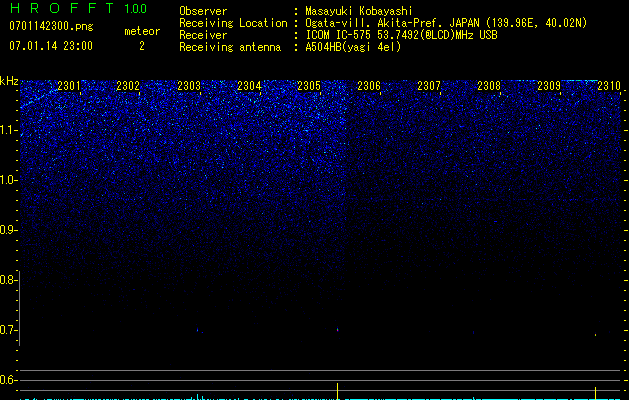Image resolution: width=629 pixels, height=400 pixels.
Task: Select observer name Masayuki Kobayashi
Action: (359, 11)
